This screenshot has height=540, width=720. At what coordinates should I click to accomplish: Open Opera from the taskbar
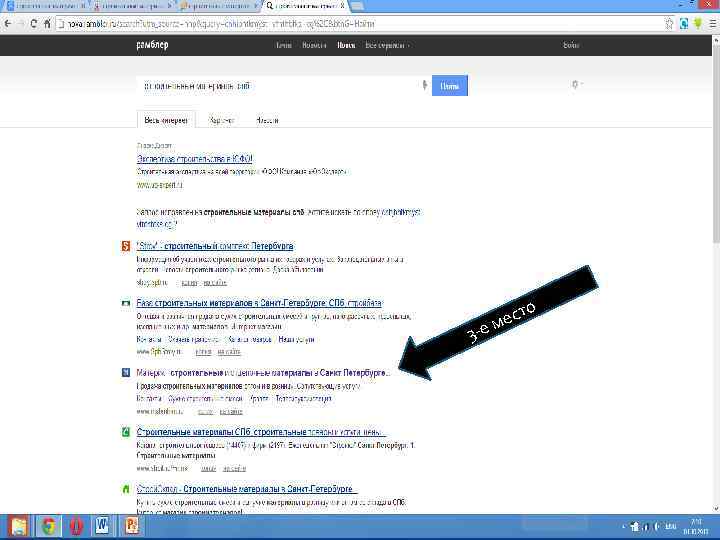(x=76, y=526)
